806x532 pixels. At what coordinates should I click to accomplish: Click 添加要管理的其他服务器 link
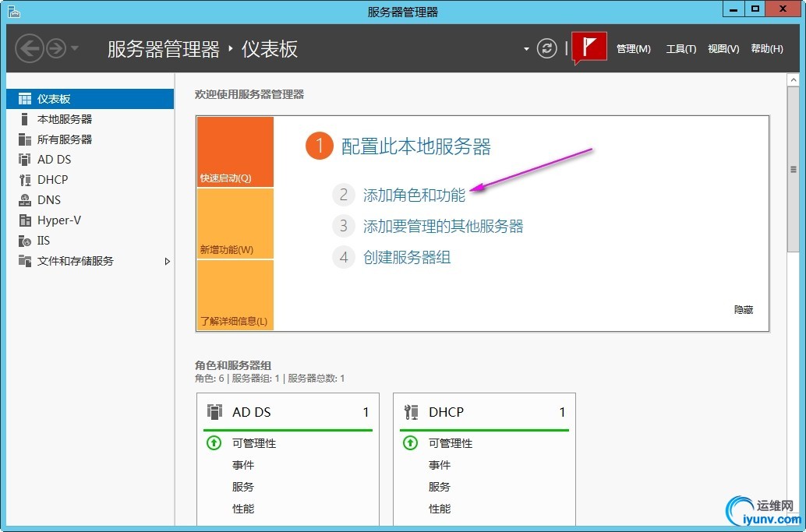click(x=443, y=226)
